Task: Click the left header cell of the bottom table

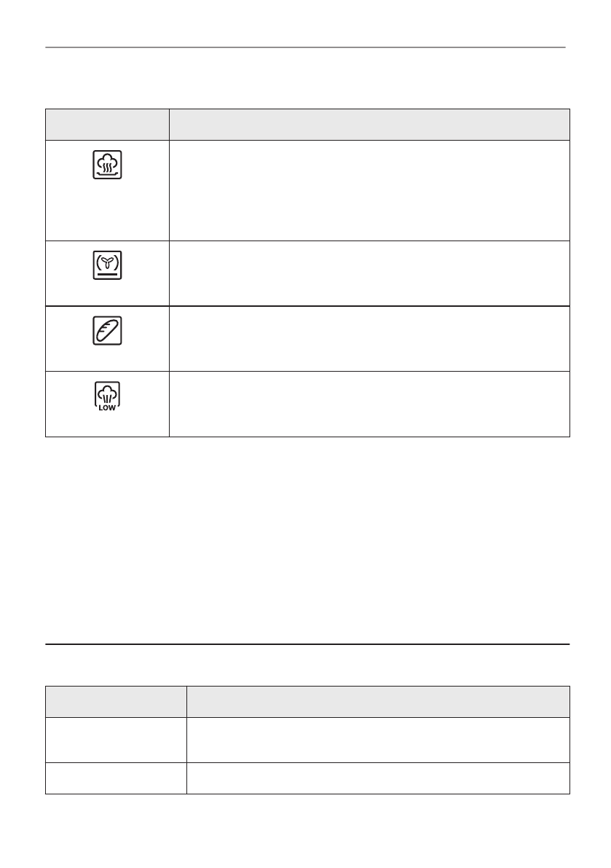Action: 116,701
